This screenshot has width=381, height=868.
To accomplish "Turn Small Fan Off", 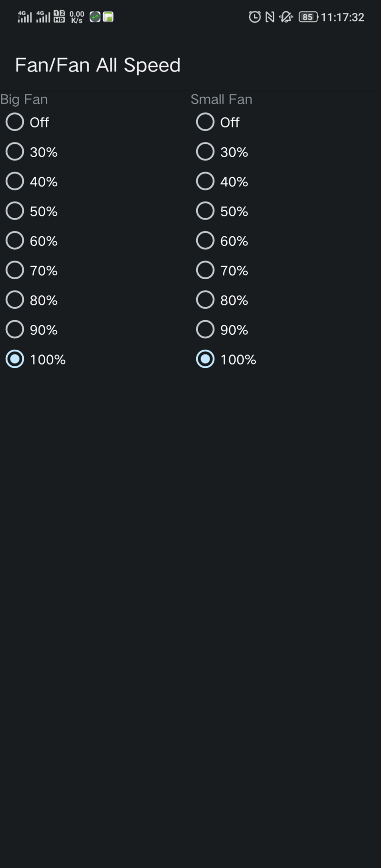I will pos(205,122).
